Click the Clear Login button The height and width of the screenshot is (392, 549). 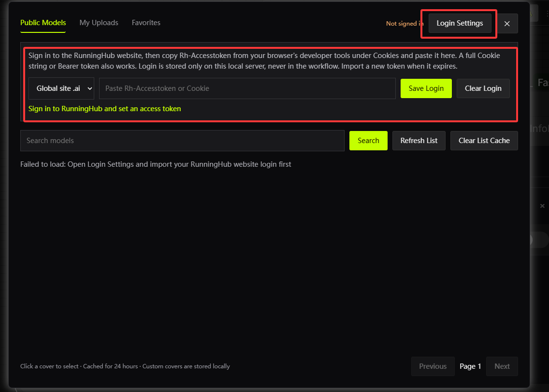pyautogui.click(x=483, y=88)
